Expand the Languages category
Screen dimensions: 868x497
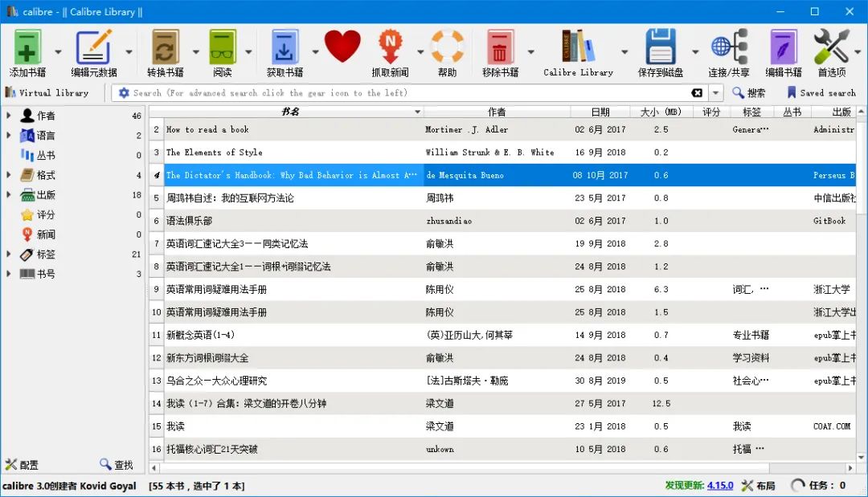click(8, 136)
